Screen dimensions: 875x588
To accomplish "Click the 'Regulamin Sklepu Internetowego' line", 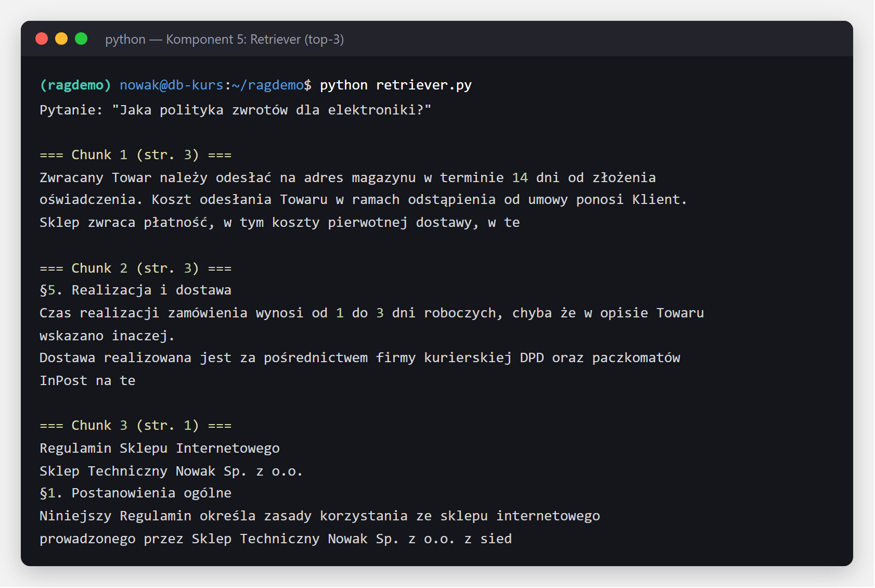I will tap(160, 448).
